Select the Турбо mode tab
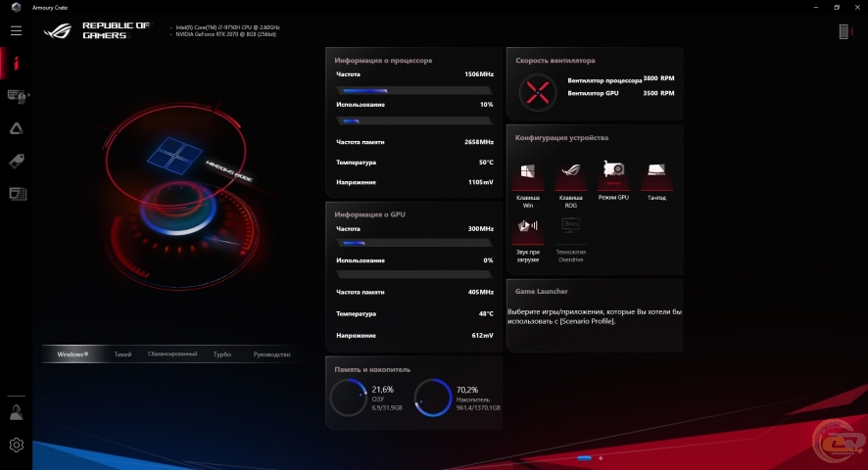The width and height of the screenshot is (868, 470). [222, 354]
